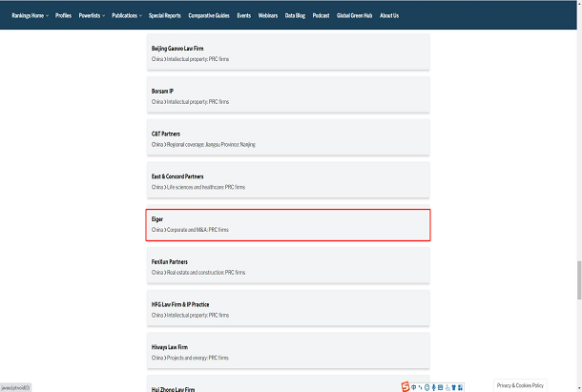
Task: Switch punctuation mode in the Sogou toolbar
Action: pos(420,387)
